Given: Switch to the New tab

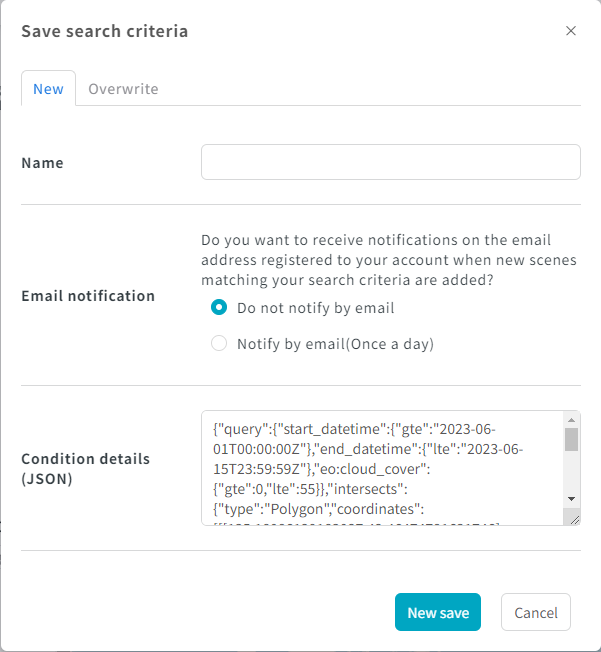Looking at the screenshot, I should [x=48, y=89].
